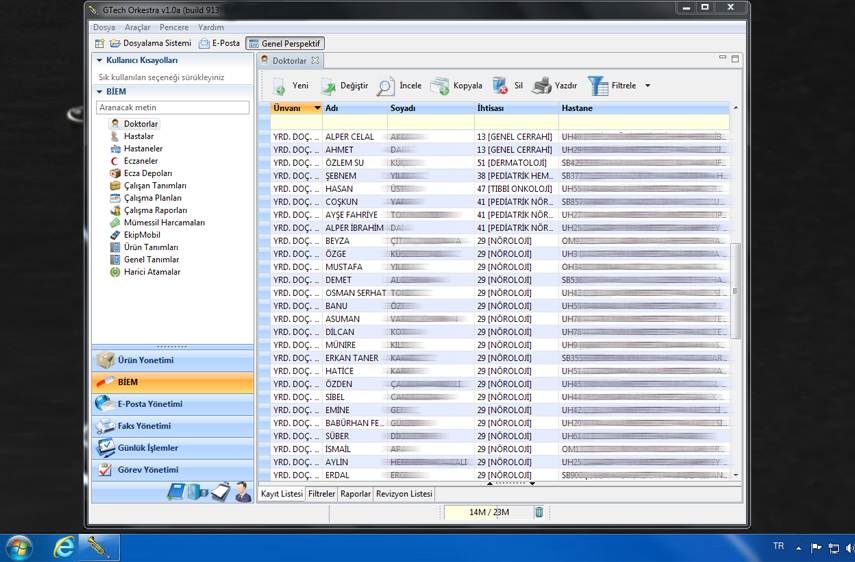The image size is (855, 562).
Task: Launch Internet Explorer from the taskbar
Action: [64, 547]
